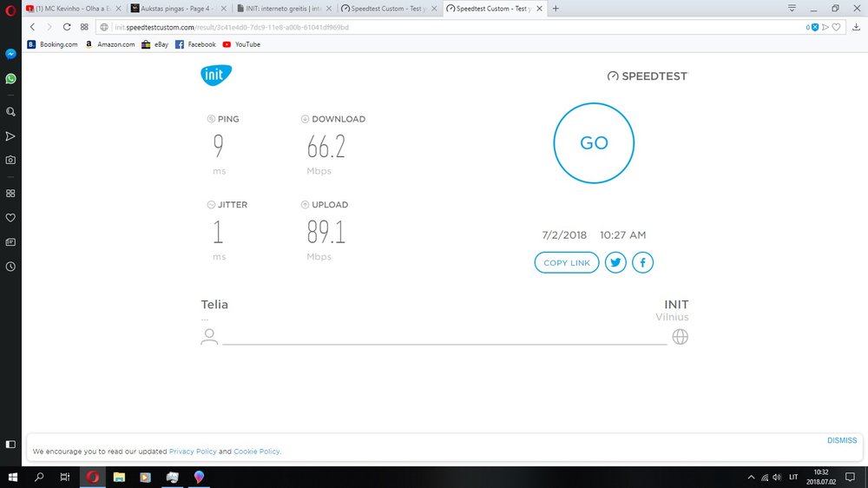This screenshot has width=868, height=488.
Task: Open Messenger in the Opera sidebar
Action: pos(10,54)
